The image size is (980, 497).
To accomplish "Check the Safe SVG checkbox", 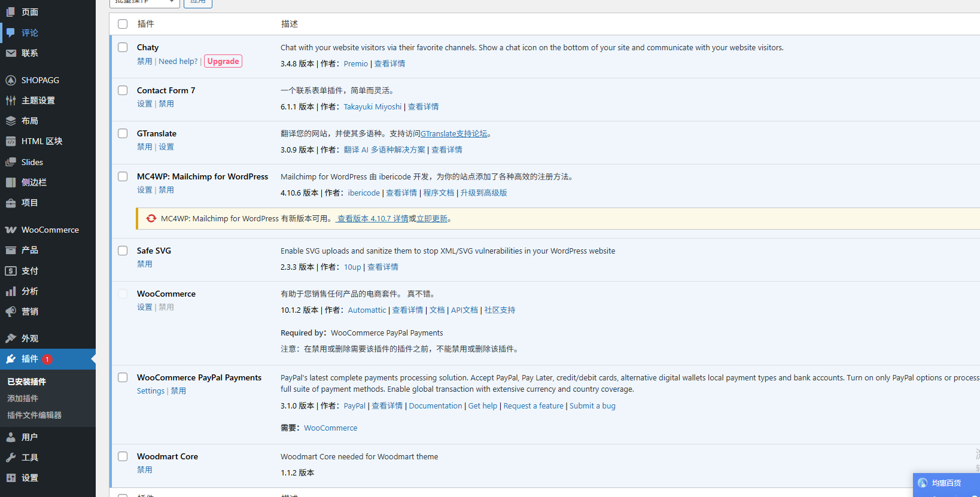I will pyautogui.click(x=123, y=251).
